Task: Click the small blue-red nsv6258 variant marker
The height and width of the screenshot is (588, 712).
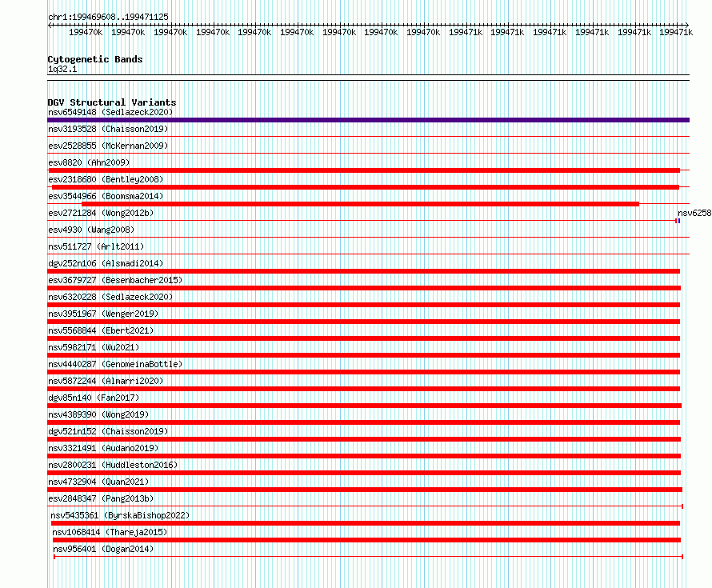Action: point(678,221)
